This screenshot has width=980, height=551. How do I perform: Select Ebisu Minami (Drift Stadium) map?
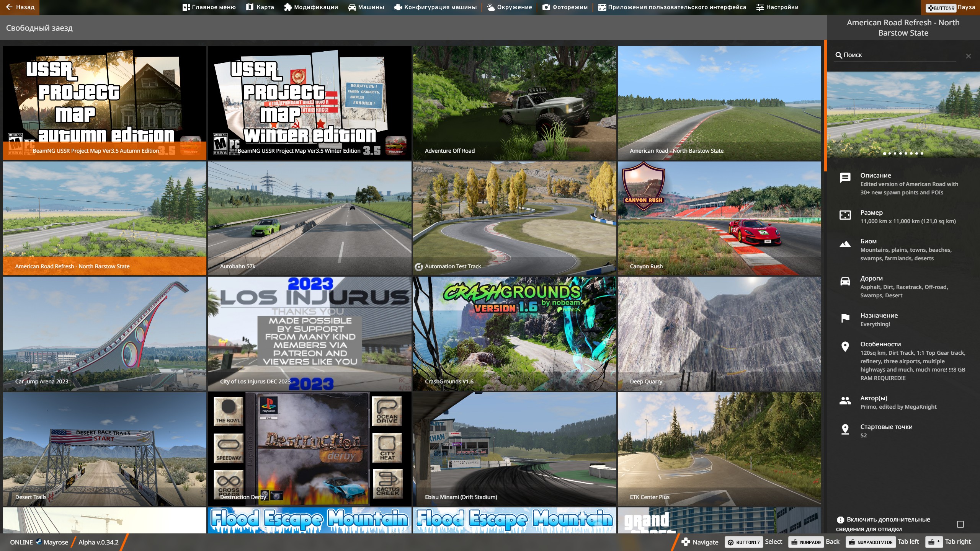(514, 449)
